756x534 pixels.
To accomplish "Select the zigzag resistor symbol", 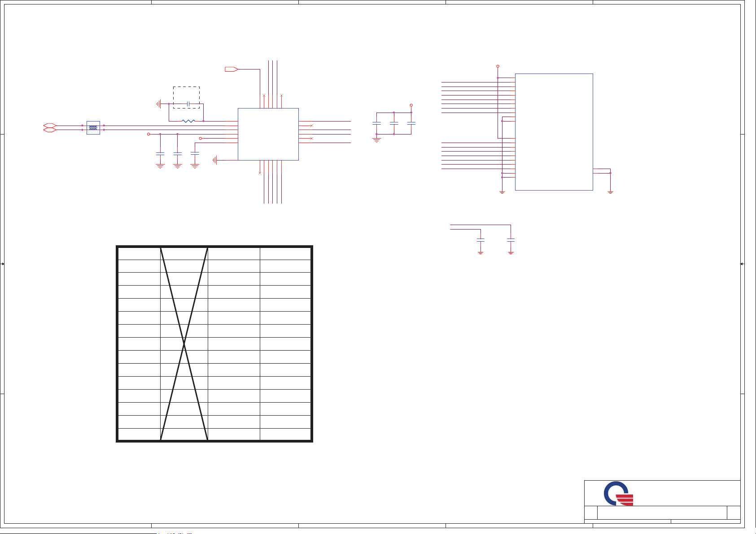I will (188, 121).
